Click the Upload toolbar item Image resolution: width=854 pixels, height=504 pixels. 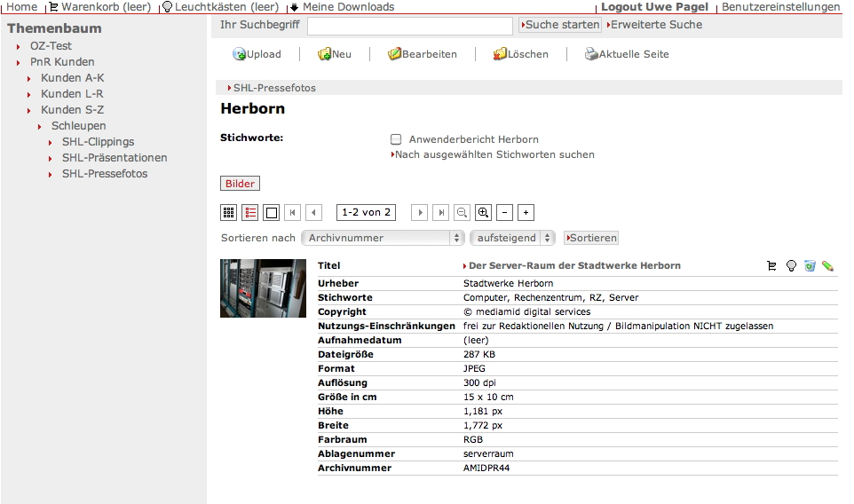(257, 54)
